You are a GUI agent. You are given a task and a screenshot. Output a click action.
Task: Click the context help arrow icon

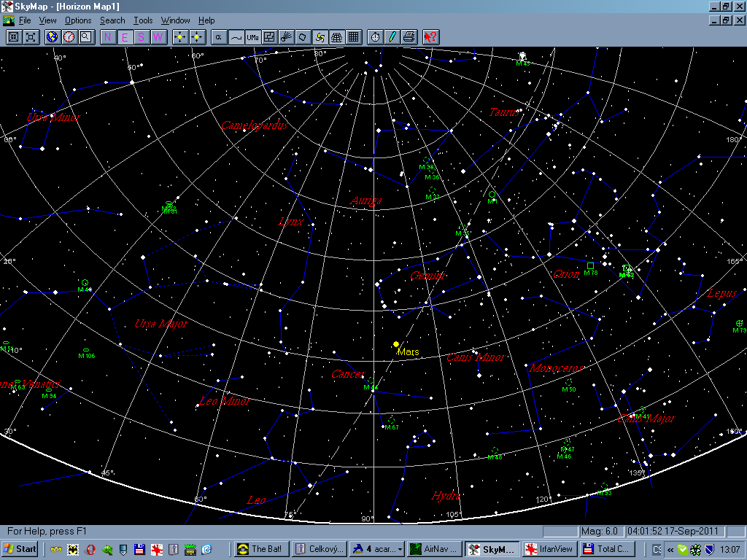(x=430, y=37)
